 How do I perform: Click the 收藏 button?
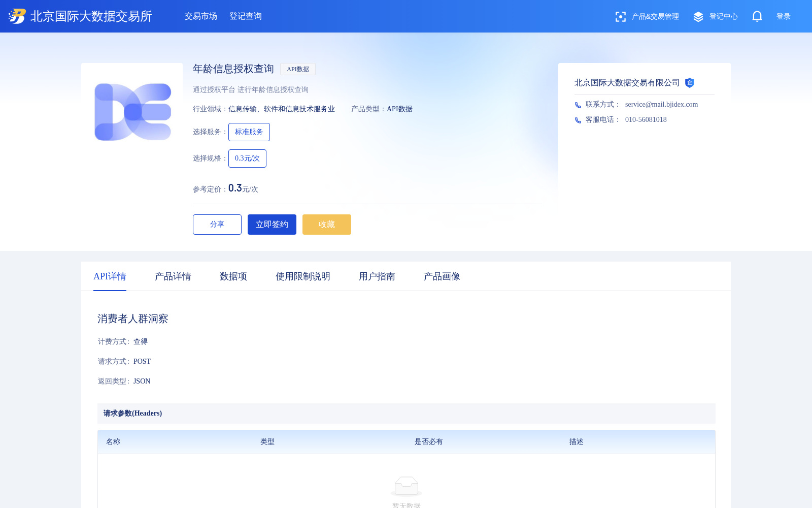click(x=327, y=225)
